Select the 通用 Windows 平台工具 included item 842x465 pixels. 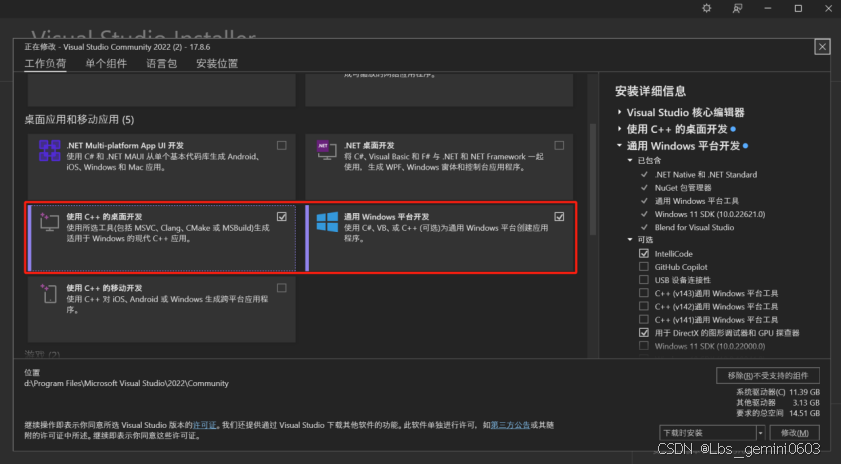coord(696,201)
